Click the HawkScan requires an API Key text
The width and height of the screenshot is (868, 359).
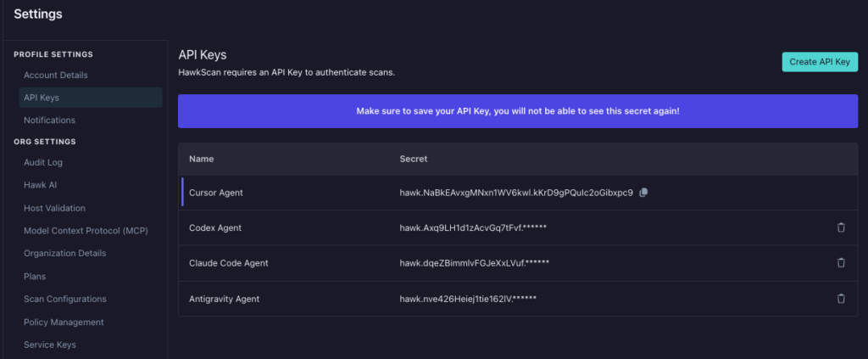(x=287, y=73)
